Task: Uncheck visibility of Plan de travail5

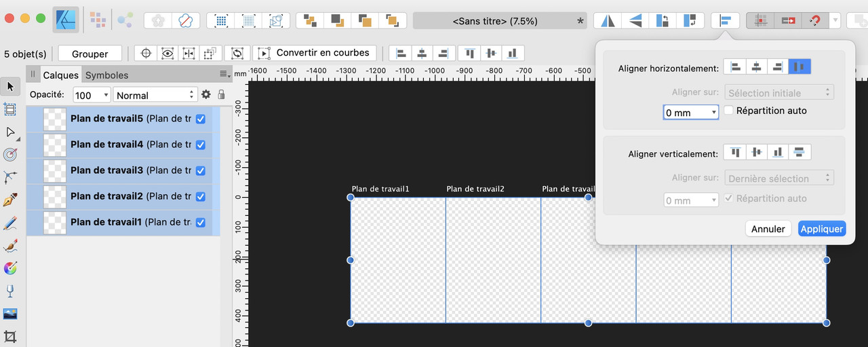Action: point(201,119)
